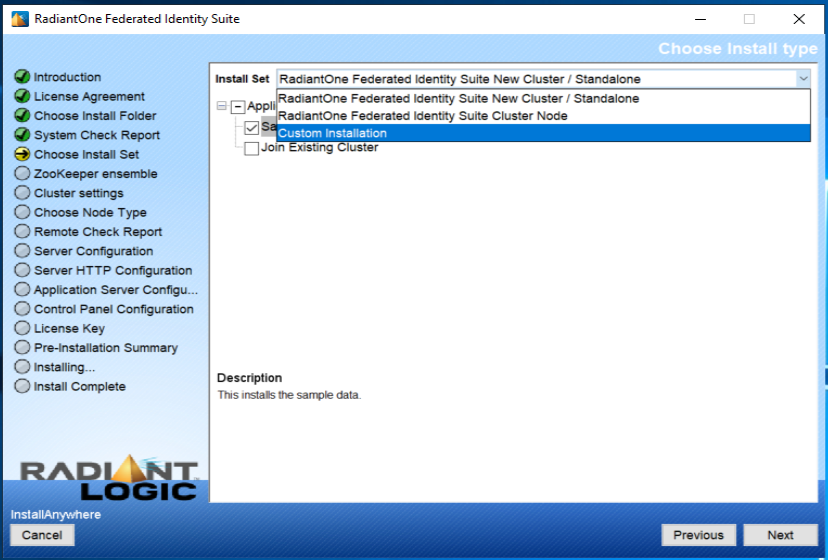Open the Install Set dropdown arrow
Image resolution: width=828 pixels, height=560 pixels.
coord(803,79)
